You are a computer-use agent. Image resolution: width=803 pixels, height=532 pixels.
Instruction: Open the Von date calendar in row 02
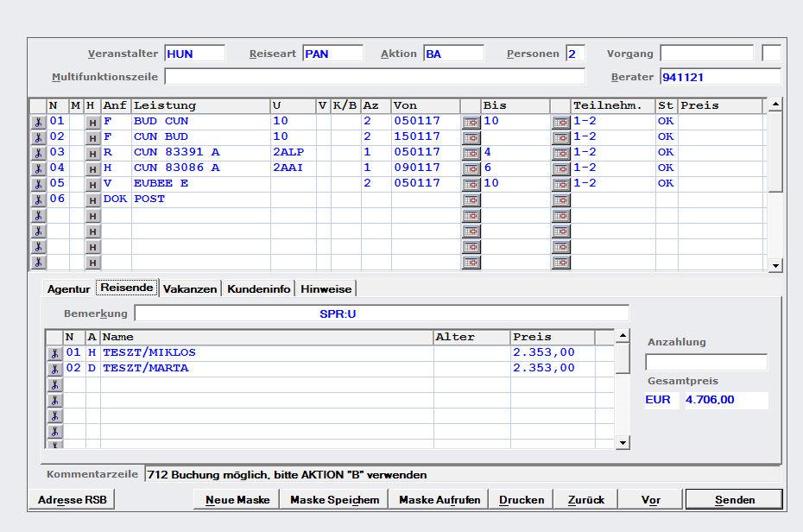pyautogui.click(x=471, y=137)
